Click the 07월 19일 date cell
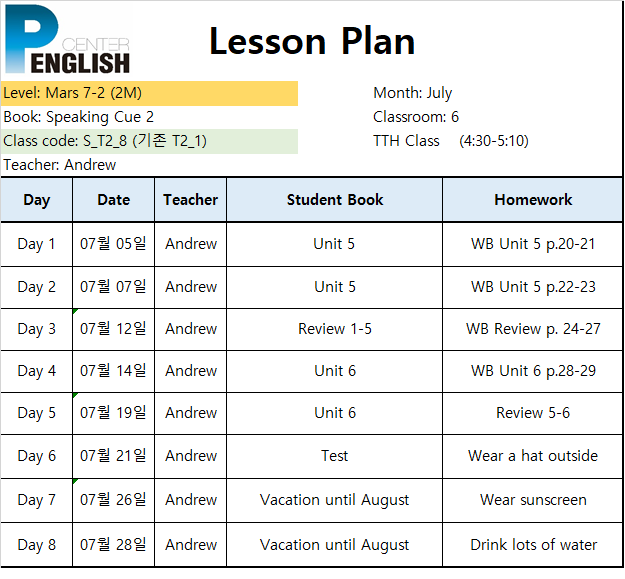 point(114,413)
